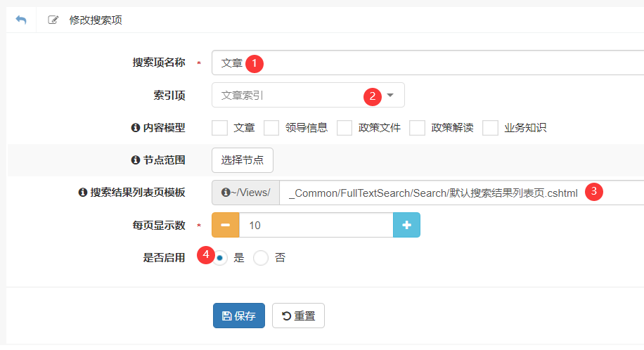644x350 pixels.
Task: Toggle the 业务知识 checkbox
Action: pyautogui.click(x=491, y=128)
